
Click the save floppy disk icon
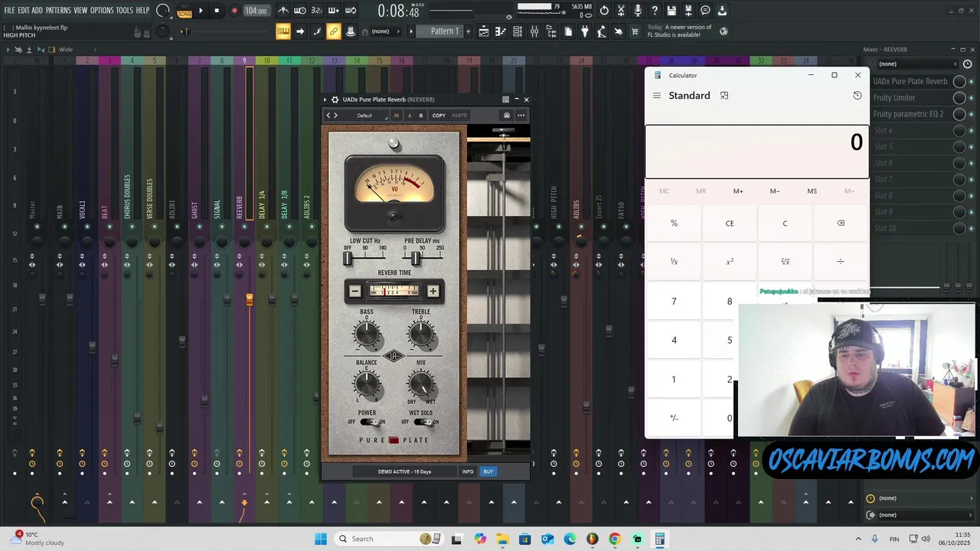pos(671,11)
